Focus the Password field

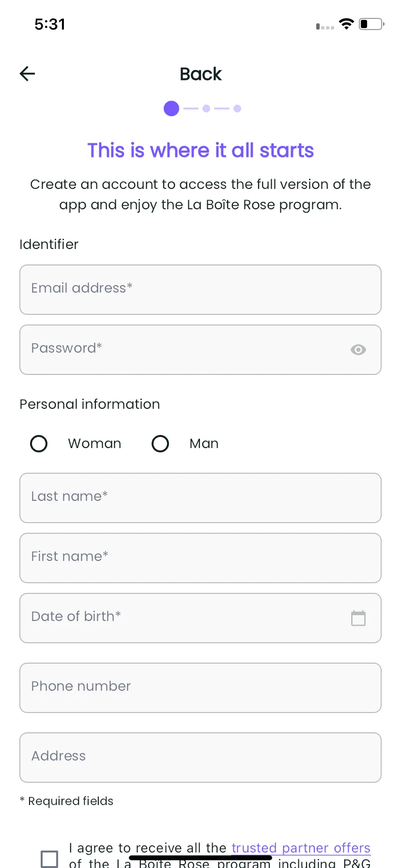click(200, 350)
